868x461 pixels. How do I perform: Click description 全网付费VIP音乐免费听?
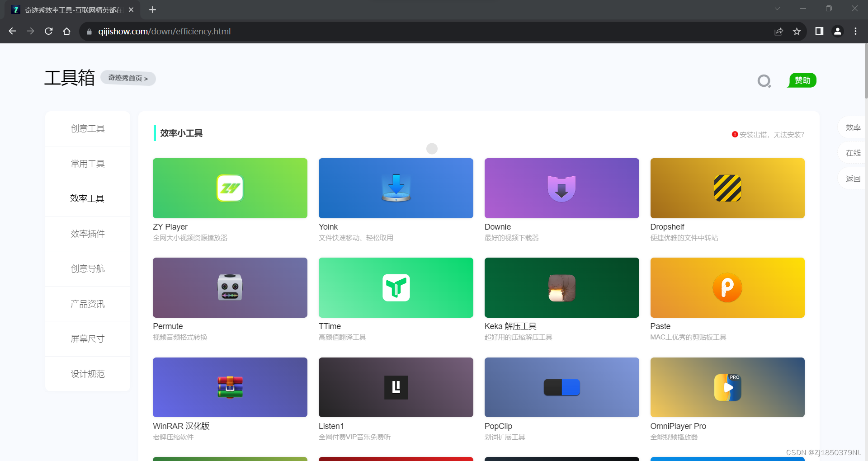[355, 437]
